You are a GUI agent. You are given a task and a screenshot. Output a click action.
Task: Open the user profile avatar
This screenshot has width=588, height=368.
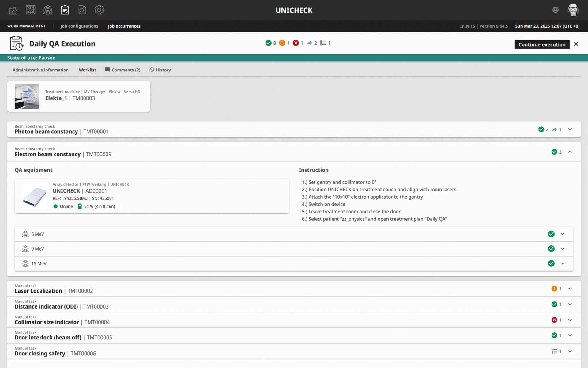click(x=573, y=10)
